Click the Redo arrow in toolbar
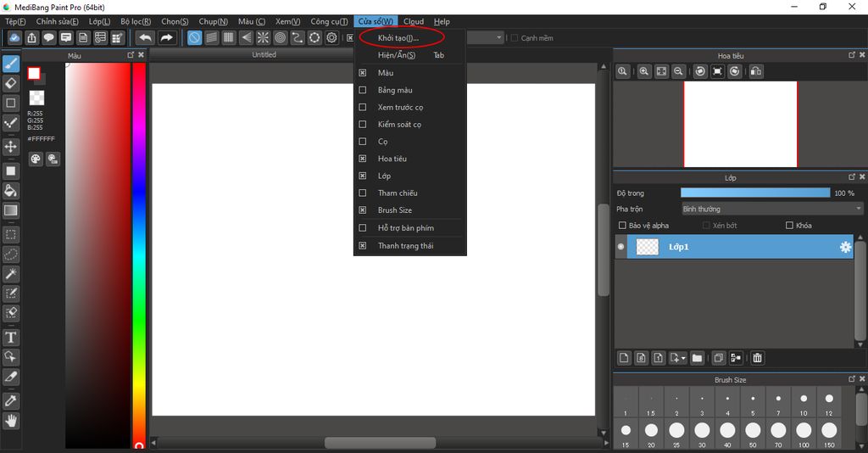The image size is (868, 453). pyautogui.click(x=166, y=37)
